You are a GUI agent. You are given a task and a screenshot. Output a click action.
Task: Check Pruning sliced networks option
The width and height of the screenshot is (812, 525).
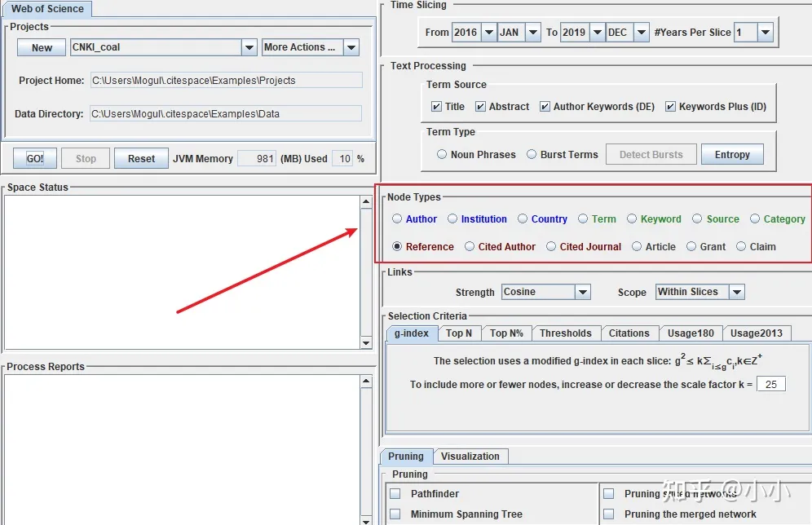click(608, 493)
